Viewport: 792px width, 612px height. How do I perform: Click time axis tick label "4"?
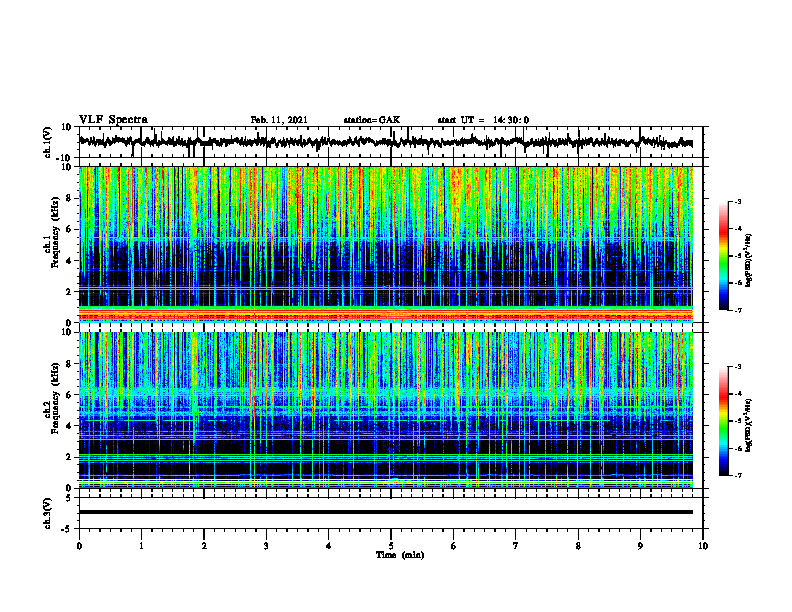329,546
